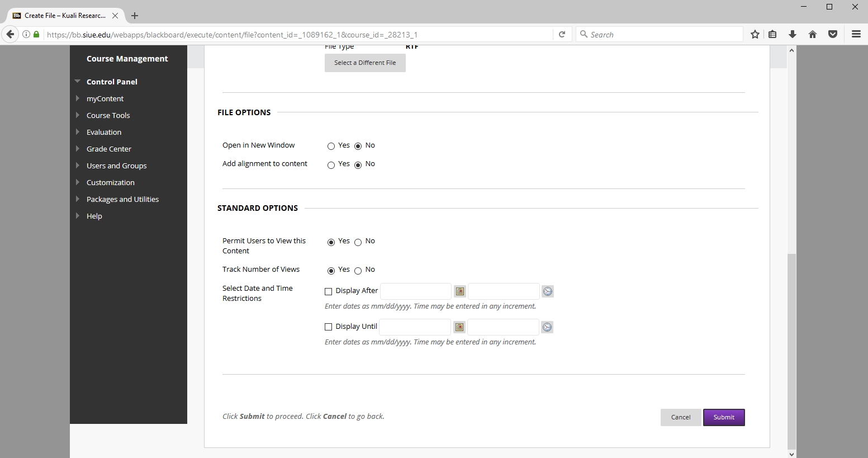Open the Display After calendar picker
The height and width of the screenshot is (458, 868).
459,291
